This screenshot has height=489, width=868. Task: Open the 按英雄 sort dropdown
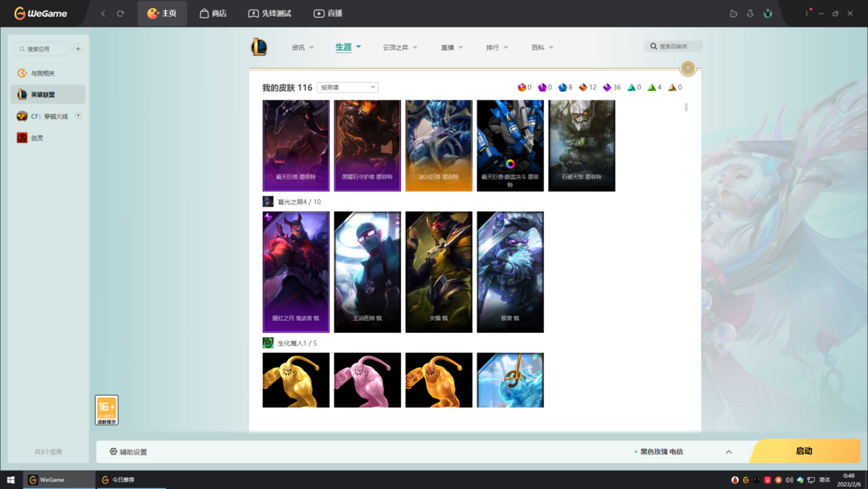(347, 88)
